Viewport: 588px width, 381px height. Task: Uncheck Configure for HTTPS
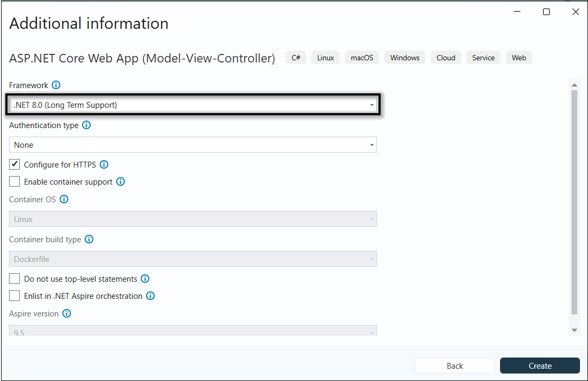14,164
